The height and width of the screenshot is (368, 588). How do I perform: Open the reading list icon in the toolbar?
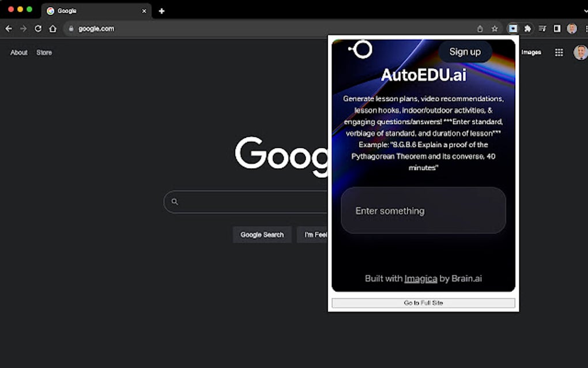point(542,28)
